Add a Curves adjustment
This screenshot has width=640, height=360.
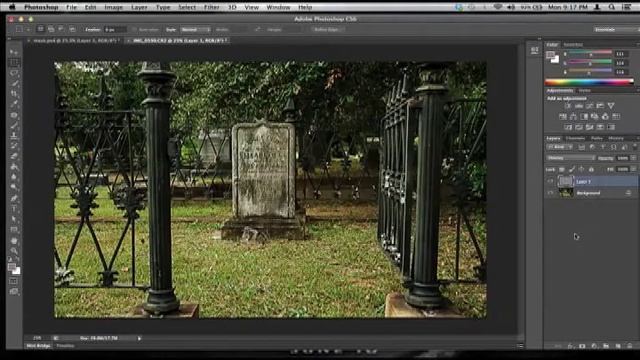click(x=589, y=106)
